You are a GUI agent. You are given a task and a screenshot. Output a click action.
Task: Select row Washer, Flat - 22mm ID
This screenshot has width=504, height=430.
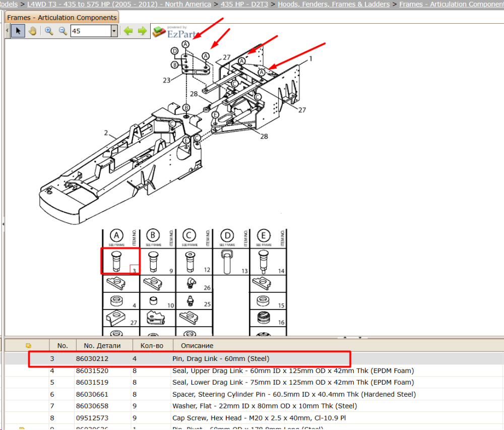(x=254, y=406)
